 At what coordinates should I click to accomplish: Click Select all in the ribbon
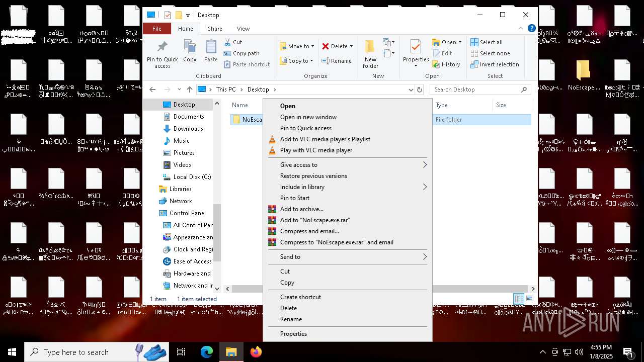[487, 42]
